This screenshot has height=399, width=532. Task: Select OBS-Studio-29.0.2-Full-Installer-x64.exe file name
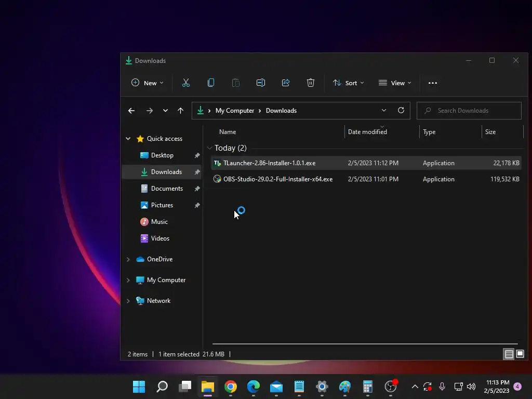[278, 179]
